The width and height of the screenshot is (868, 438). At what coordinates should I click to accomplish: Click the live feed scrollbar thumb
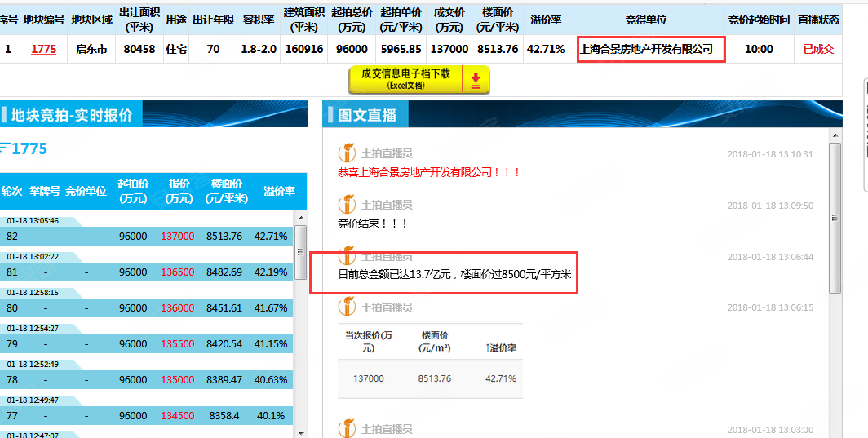[x=835, y=218]
